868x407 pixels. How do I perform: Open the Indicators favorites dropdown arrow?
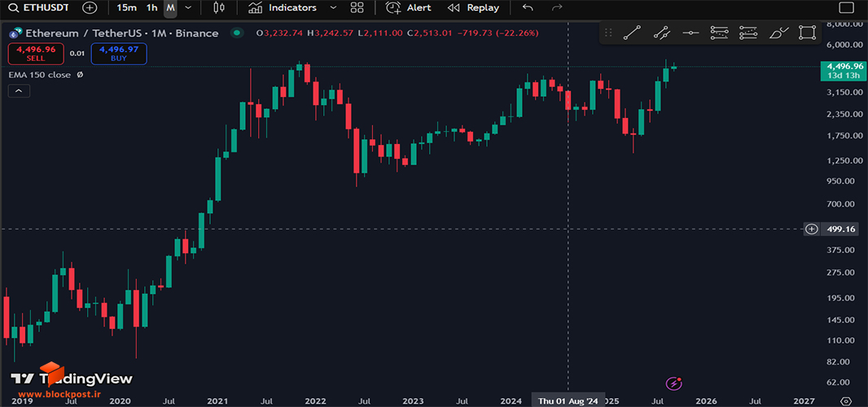(333, 8)
